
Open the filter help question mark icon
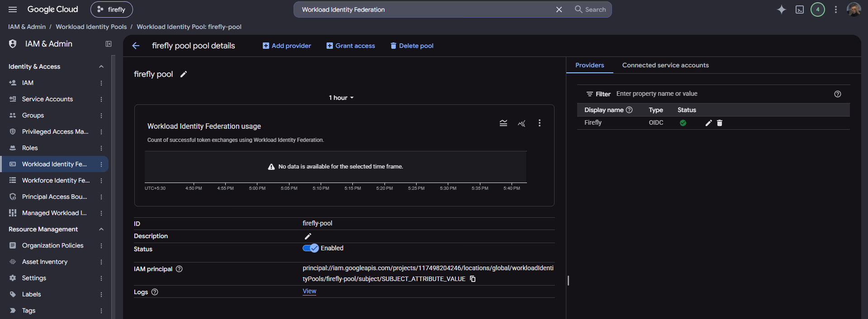(x=838, y=94)
